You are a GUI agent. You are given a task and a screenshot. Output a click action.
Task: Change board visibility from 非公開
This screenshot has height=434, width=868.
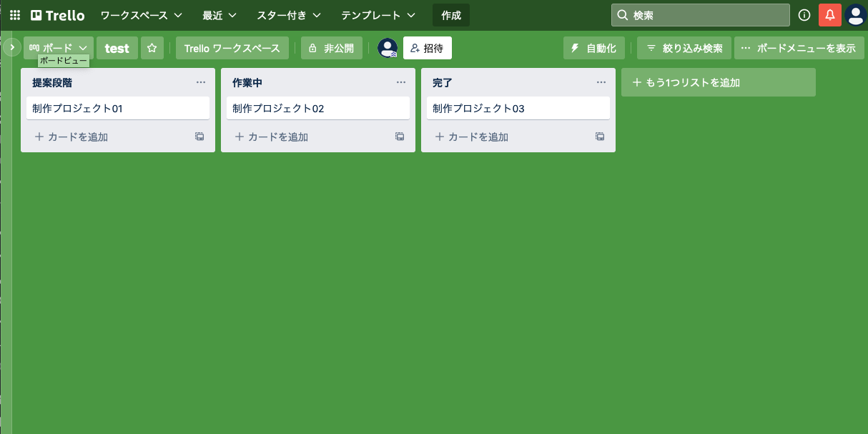331,48
